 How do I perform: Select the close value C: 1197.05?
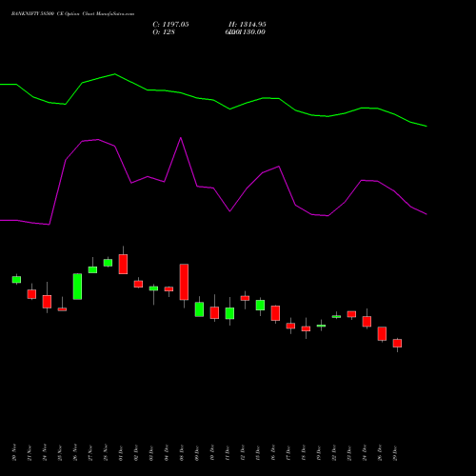pos(170,25)
